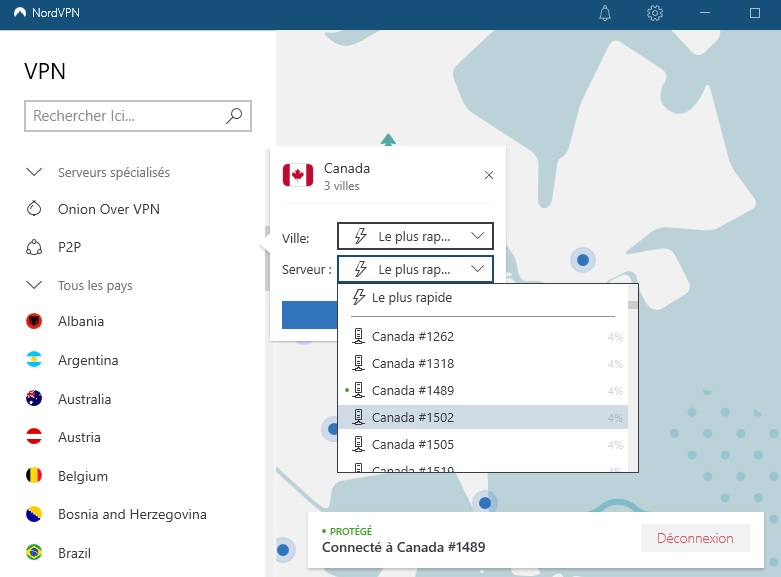Click the Argentina flag icon
The height and width of the screenshot is (577, 781).
[34, 359]
